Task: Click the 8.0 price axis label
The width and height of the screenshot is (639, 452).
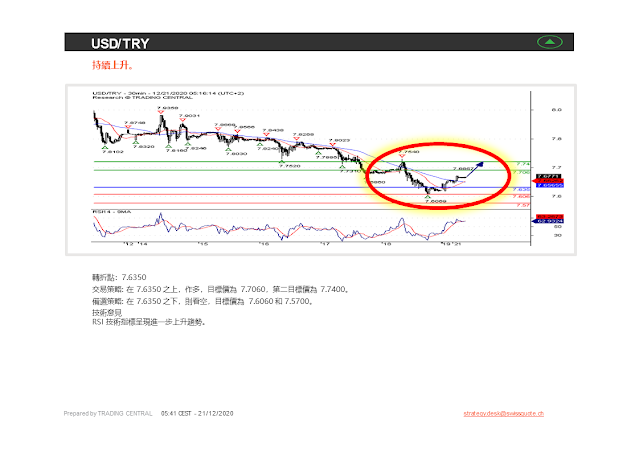Action: pyautogui.click(x=557, y=110)
